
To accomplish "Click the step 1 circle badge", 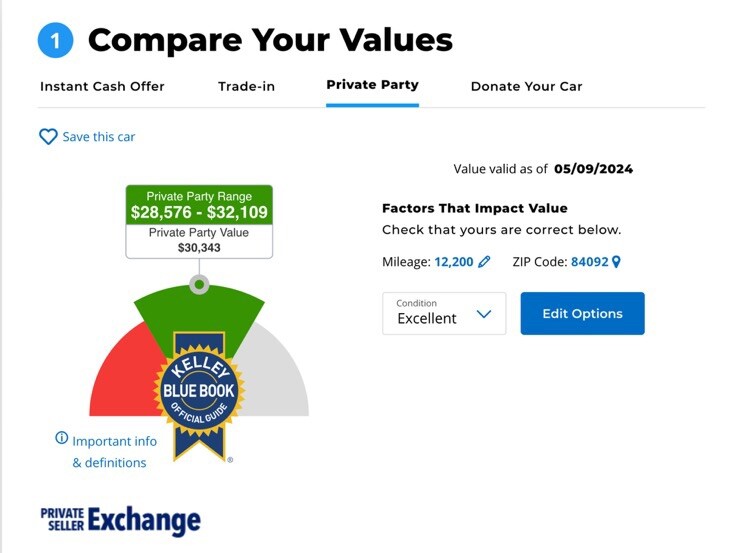I will coord(56,40).
